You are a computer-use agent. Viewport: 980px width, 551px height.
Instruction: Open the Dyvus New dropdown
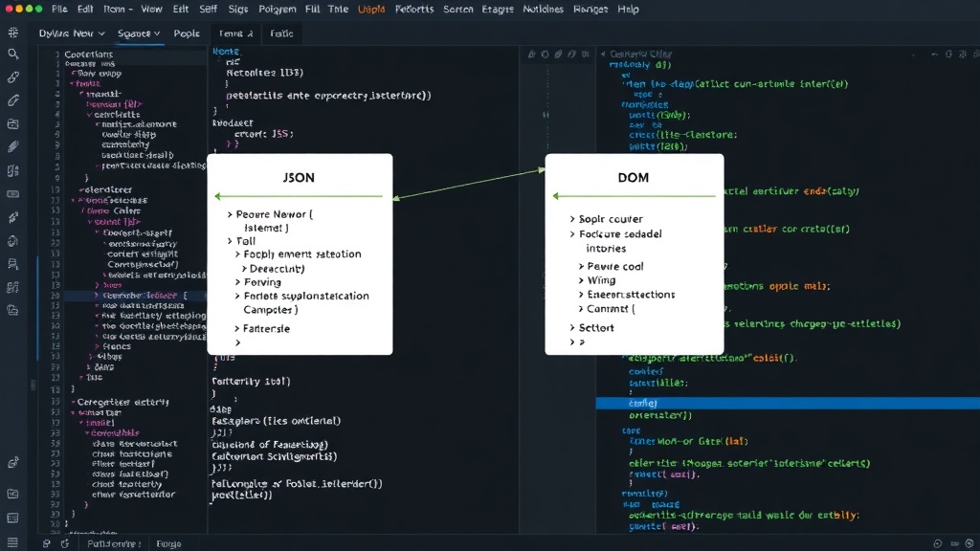71,33
